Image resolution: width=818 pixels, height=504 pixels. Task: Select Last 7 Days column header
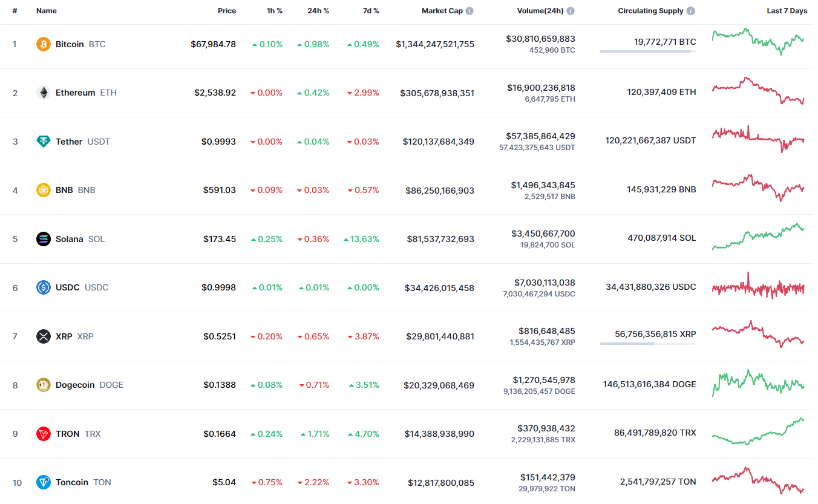tap(787, 11)
